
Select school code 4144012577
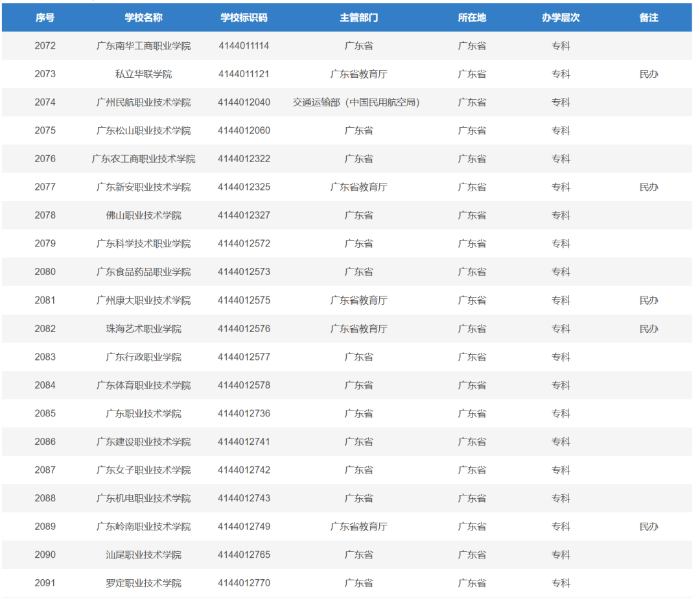pyautogui.click(x=244, y=357)
